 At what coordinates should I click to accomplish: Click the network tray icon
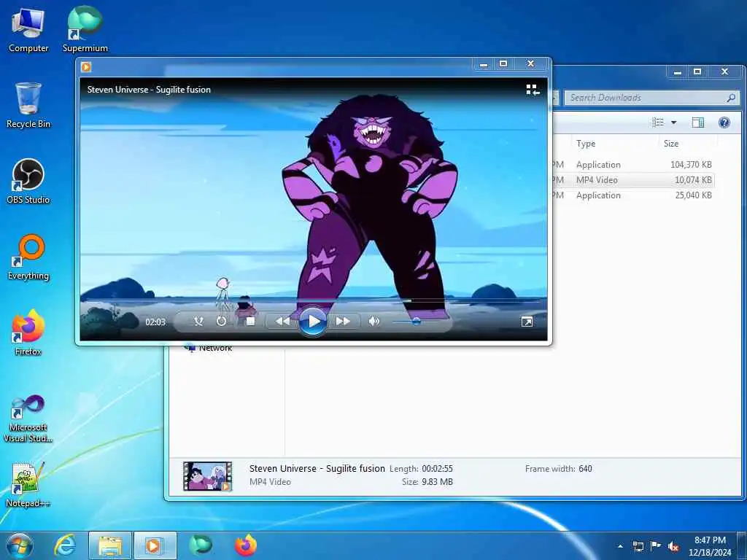point(638,546)
